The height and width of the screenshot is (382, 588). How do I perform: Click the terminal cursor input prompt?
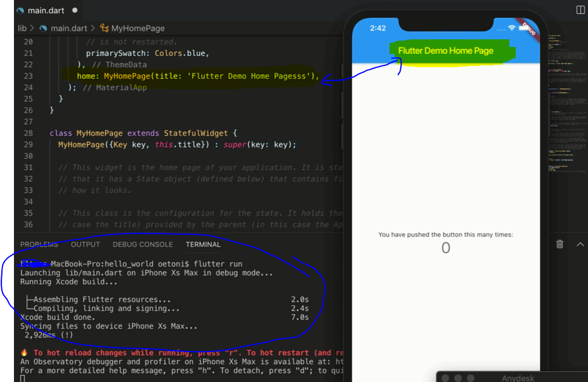click(x=22, y=378)
